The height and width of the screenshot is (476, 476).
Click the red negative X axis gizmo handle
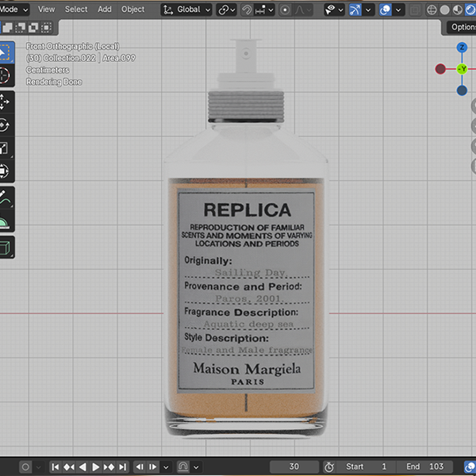[440, 69]
